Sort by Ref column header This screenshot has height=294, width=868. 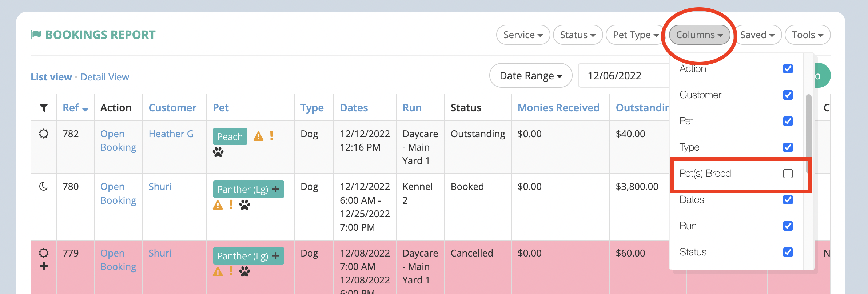(x=75, y=108)
